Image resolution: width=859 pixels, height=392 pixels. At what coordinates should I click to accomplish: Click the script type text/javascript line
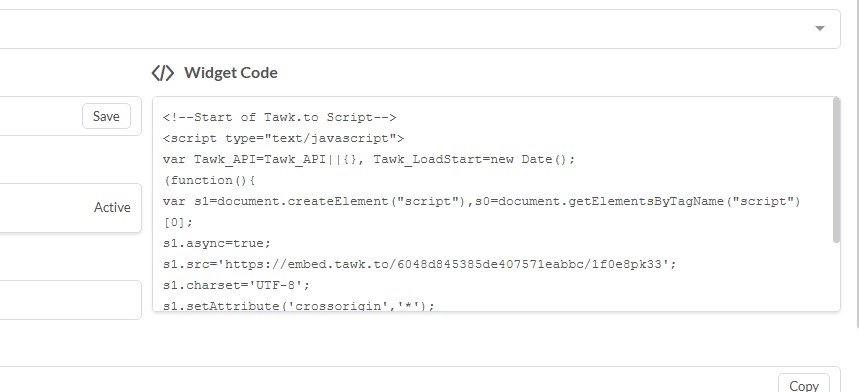(283, 139)
